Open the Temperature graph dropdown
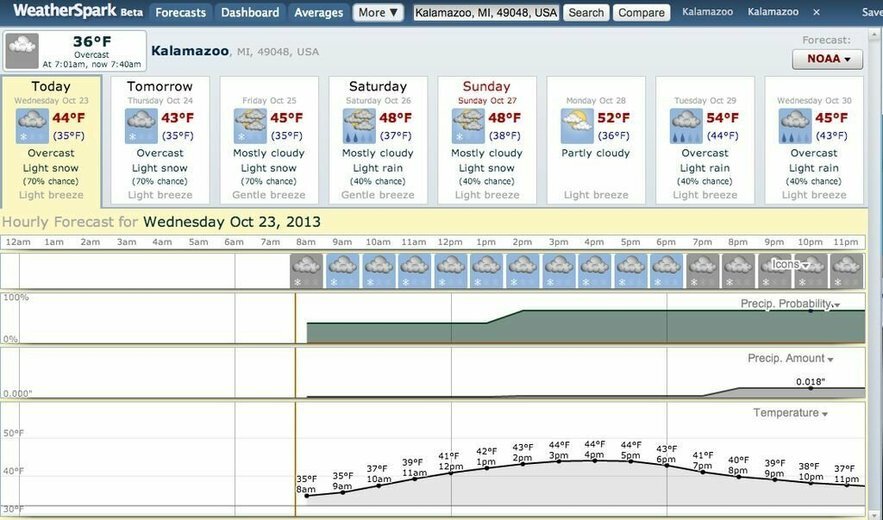883x520 pixels. coord(790,413)
